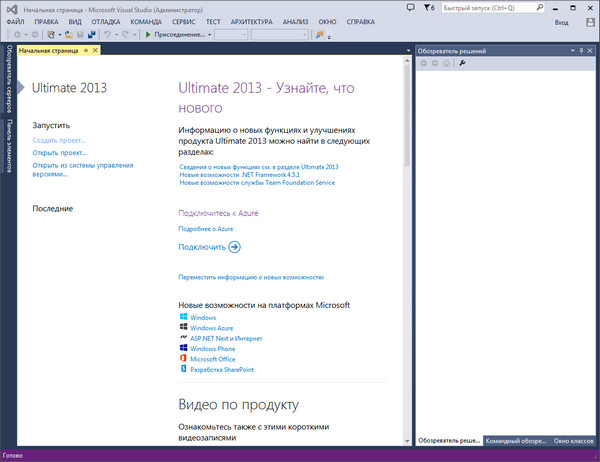Open notifications flag showing 6

[x=429, y=8]
